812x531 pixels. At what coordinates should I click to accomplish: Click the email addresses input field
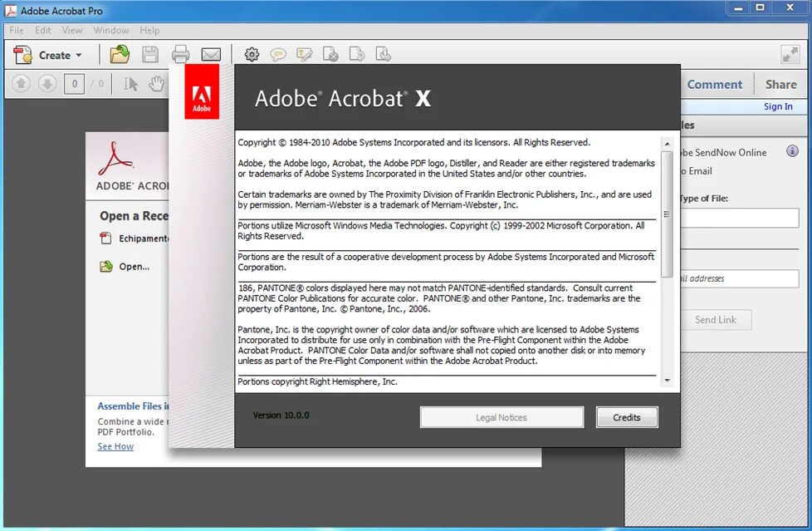(740, 278)
